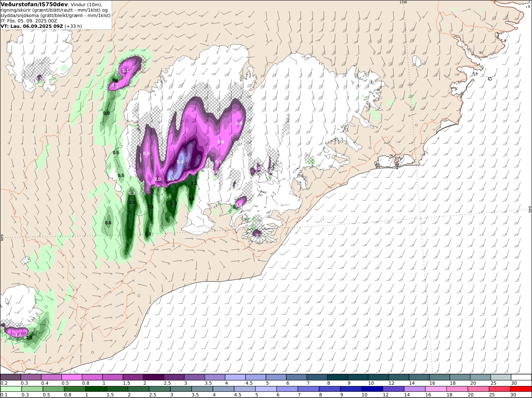The image size is (532, 398).
Task: Click the top-row legend swatch above the 20 label
Action: coord(480,377)
